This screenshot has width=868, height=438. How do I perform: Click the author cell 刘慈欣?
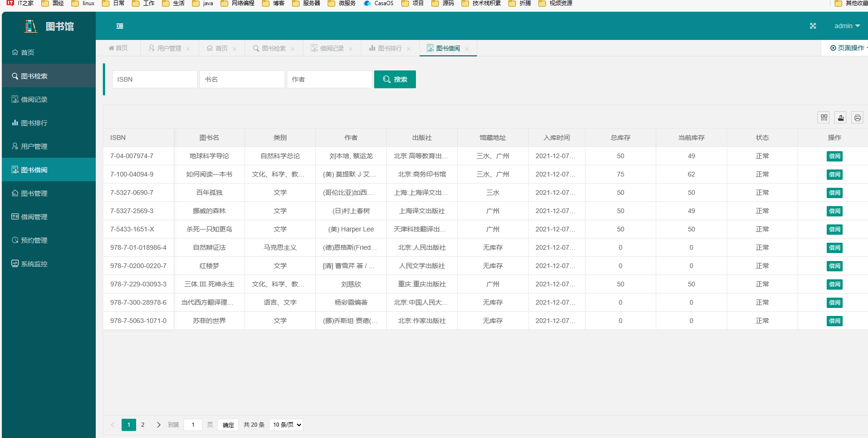point(351,284)
